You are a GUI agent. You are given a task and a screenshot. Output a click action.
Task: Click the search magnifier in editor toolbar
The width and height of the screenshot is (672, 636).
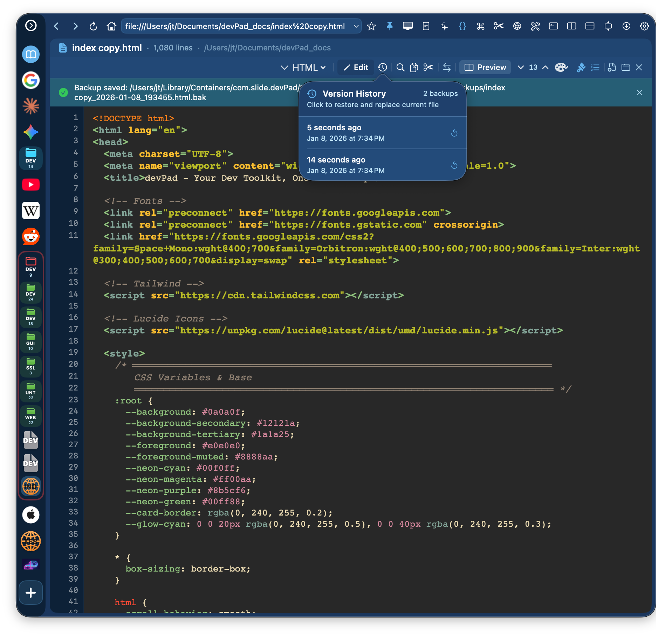(x=400, y=67)
